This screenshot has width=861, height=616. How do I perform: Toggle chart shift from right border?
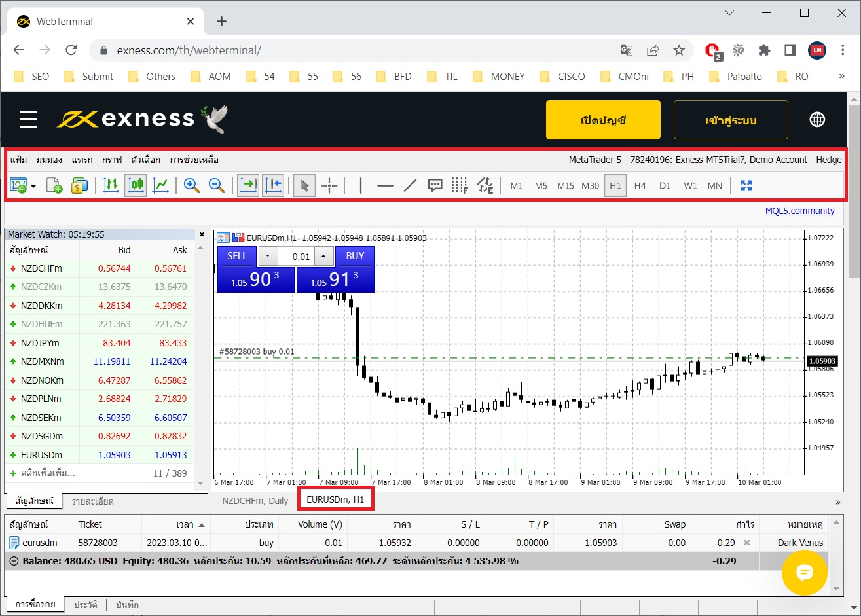pyautogui.click(x=273, y=186)
